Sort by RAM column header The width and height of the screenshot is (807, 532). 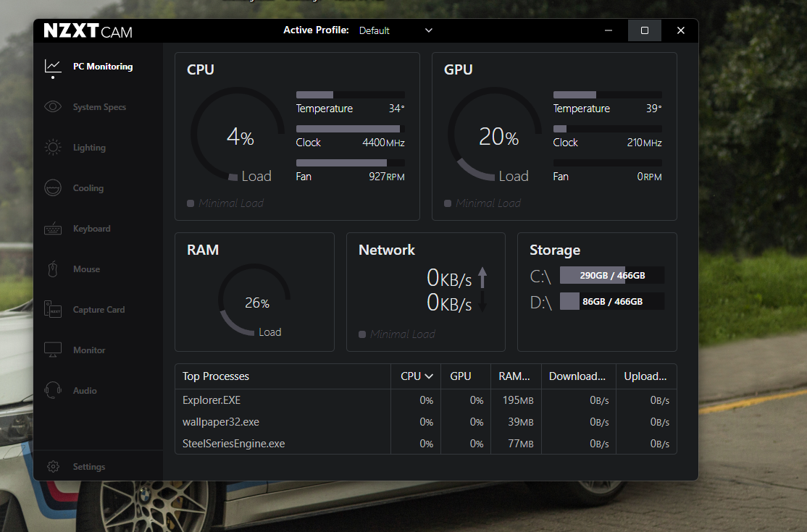[514, 376]
